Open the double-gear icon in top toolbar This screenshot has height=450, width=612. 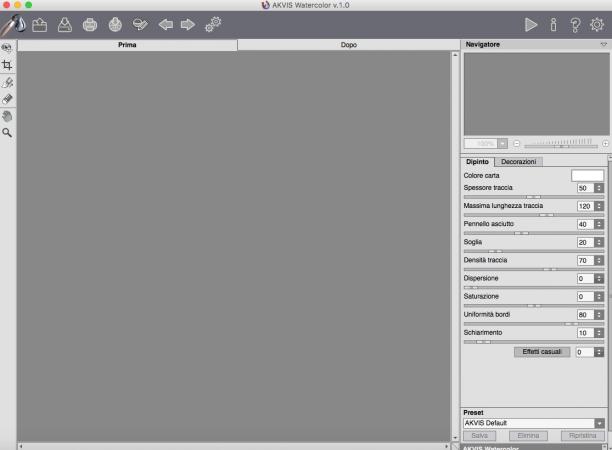pyautogui.click(x=213, y=25)
